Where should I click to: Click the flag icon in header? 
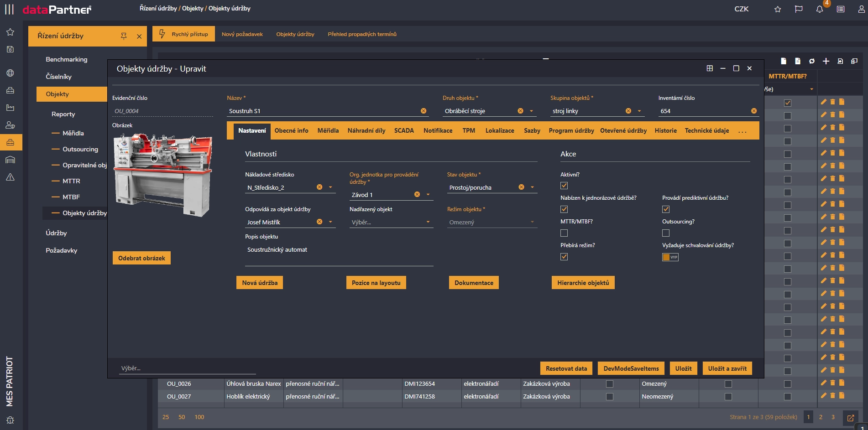tap(799, 9)
